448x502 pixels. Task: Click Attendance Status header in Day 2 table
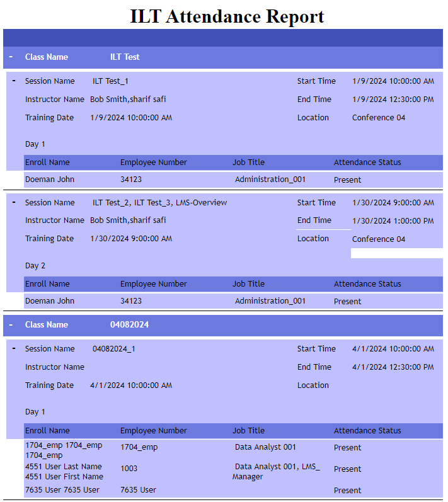(367, 284)
